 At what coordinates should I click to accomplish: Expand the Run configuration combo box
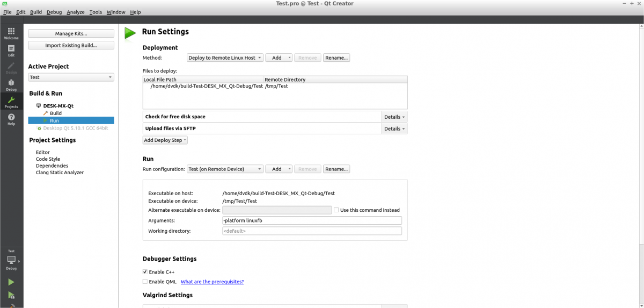pos(225,169)
